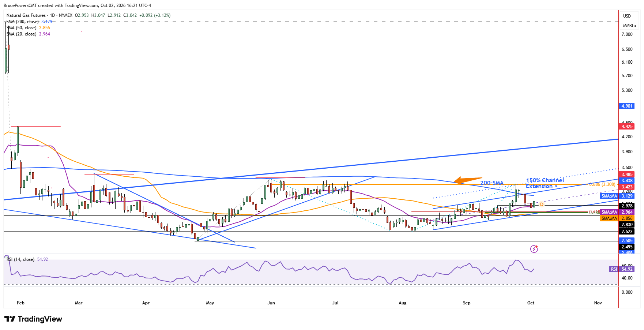Click the May label on time axis
This screenshot has width=644, height=330.
(210, 303)
